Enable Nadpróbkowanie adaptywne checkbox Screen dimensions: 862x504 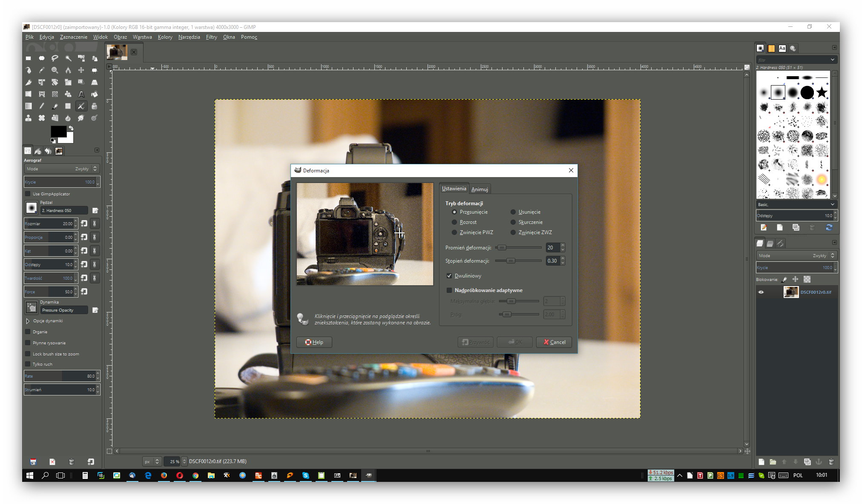click(449, 290)
